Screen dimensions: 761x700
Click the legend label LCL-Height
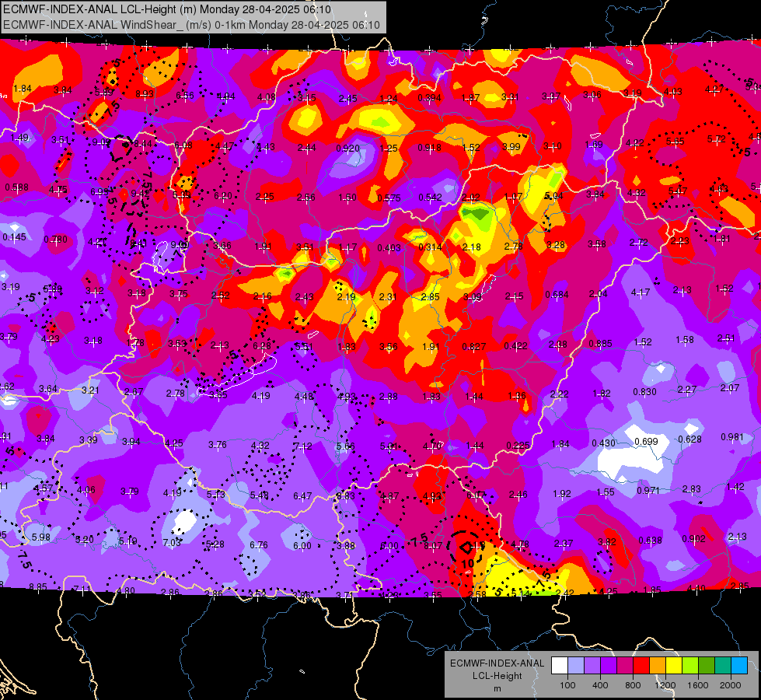pos(497,676)
